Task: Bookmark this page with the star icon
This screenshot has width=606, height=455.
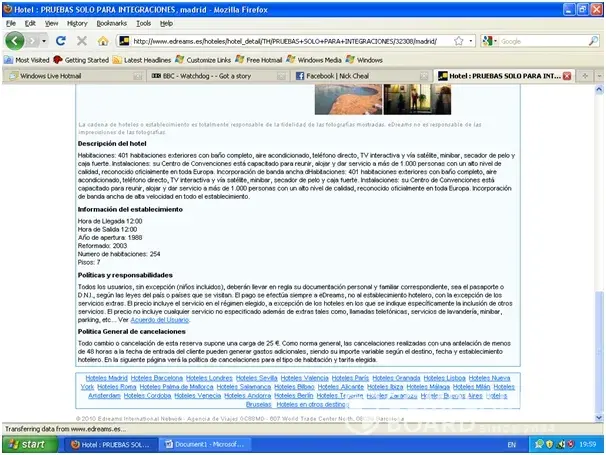Action: coord(458,41)
